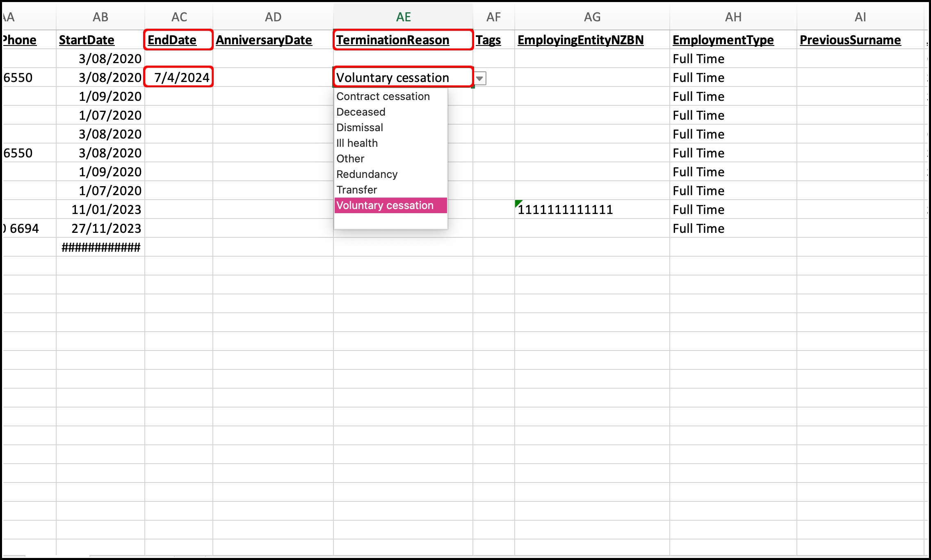Select Ill health option

(x=357, y=143)
